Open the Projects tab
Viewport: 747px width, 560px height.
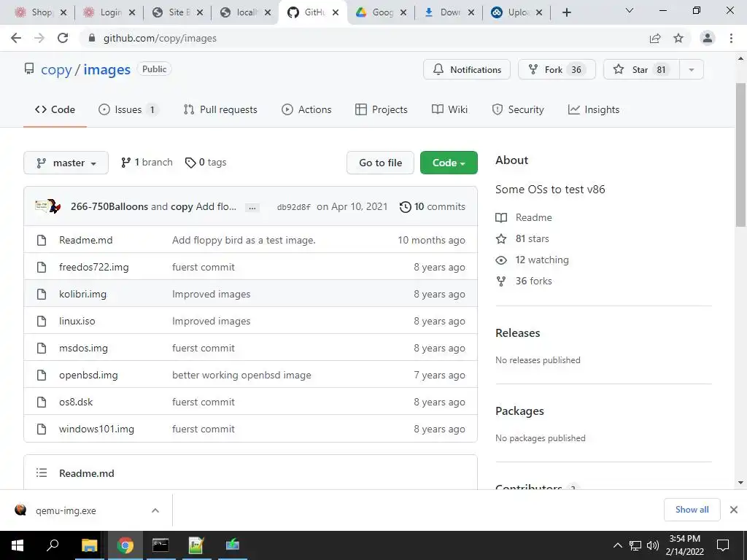381,109
